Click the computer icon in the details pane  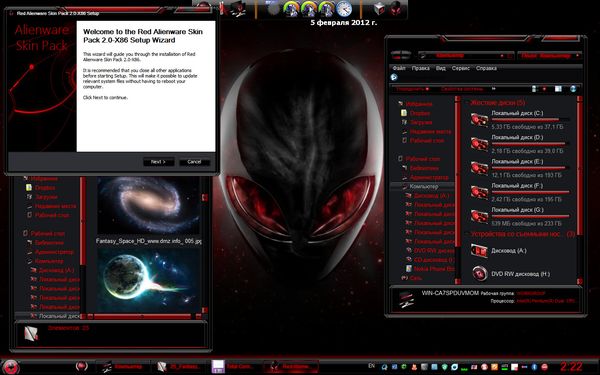[406, 299]
